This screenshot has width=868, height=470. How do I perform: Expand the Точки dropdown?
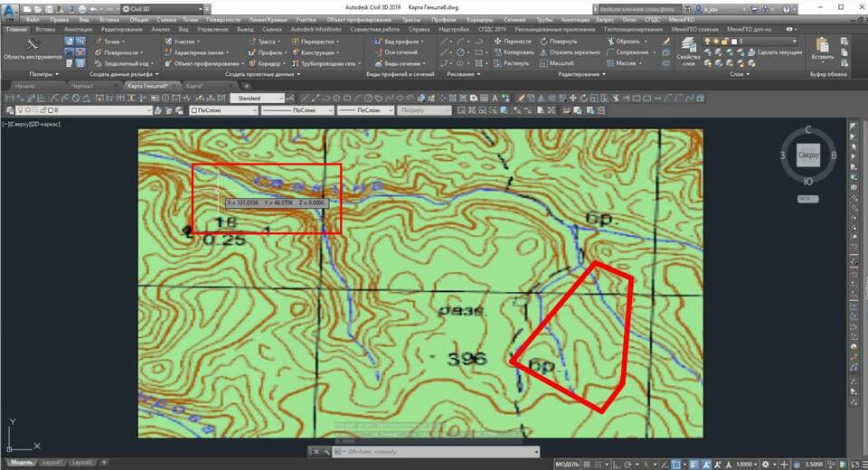pyautogui.click(x=113, y=41)
